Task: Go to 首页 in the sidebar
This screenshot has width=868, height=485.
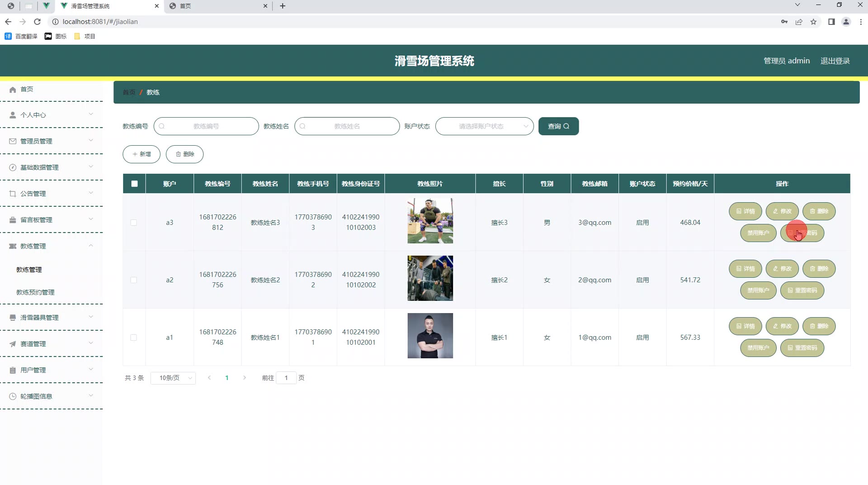Action: pyautogui.click(x=27, y=89)
